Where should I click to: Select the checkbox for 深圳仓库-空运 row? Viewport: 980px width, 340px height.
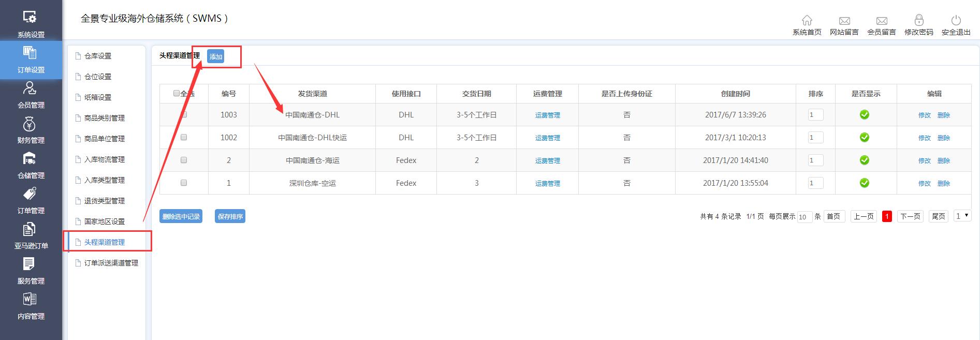click(x=184, y=183)
